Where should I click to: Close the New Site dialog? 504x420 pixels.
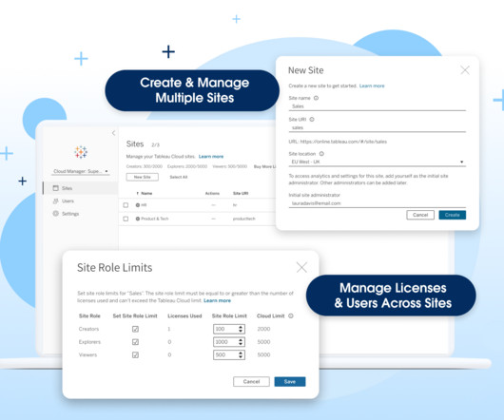[465, 70]
